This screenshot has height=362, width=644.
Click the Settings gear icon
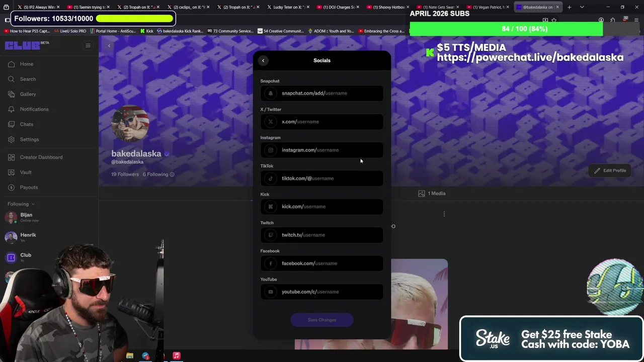11,139
